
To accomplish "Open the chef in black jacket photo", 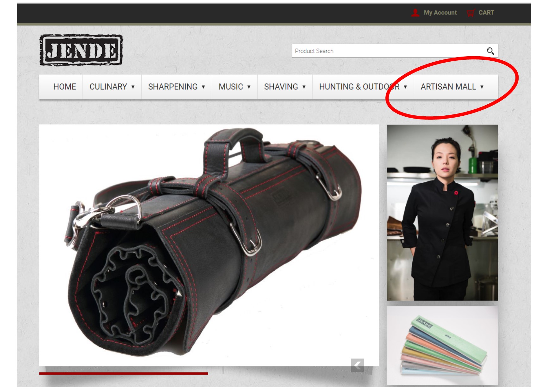I will click(x=442, y=212).
